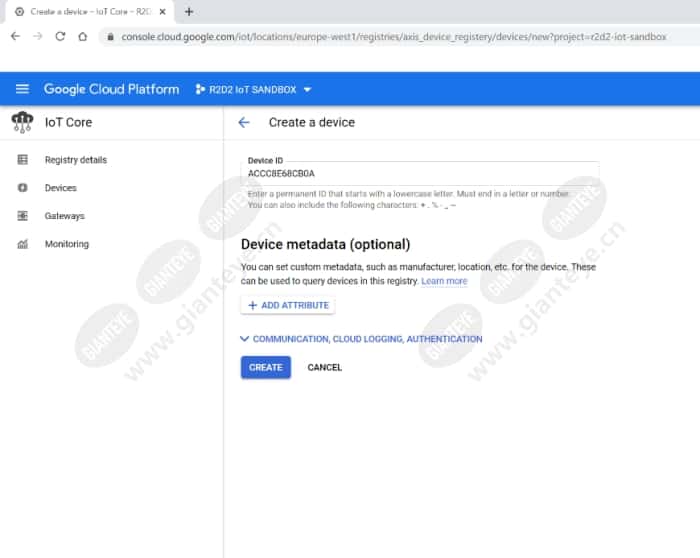Image resolution: width=700 pixels, height=558 pixels.
Task: Click the Registry details table icon
Action: (22, 160)
